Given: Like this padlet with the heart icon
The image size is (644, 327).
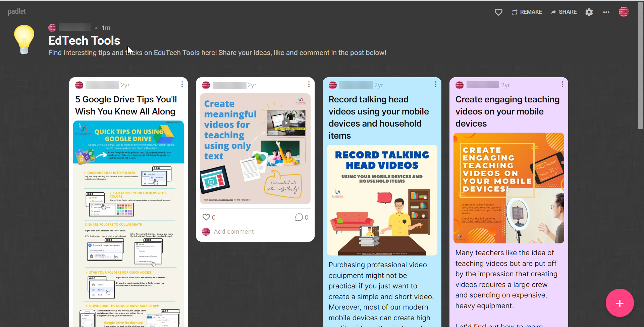Looking at the screenshot, I should pos(498,12).
